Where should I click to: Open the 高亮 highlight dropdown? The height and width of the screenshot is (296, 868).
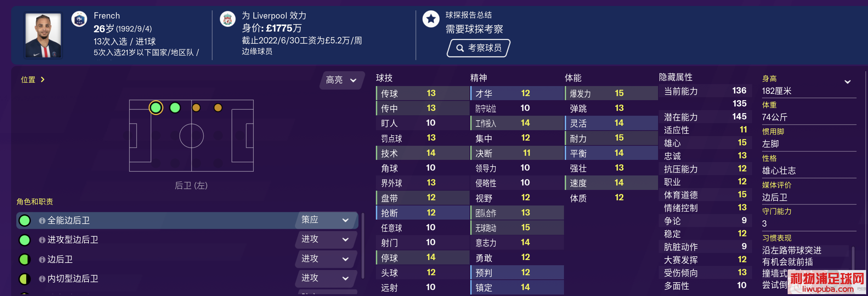point(341,80)
